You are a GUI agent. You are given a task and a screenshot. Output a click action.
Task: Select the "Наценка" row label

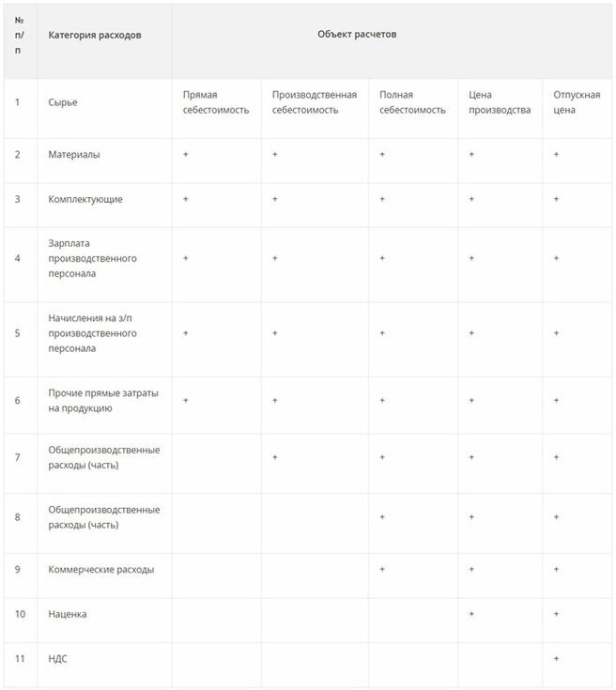point(68,614)
